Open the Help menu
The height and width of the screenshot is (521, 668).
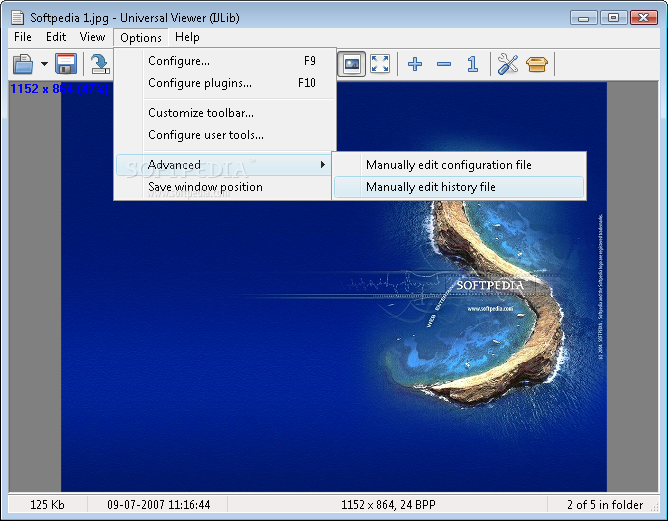(x=187, y=37)
